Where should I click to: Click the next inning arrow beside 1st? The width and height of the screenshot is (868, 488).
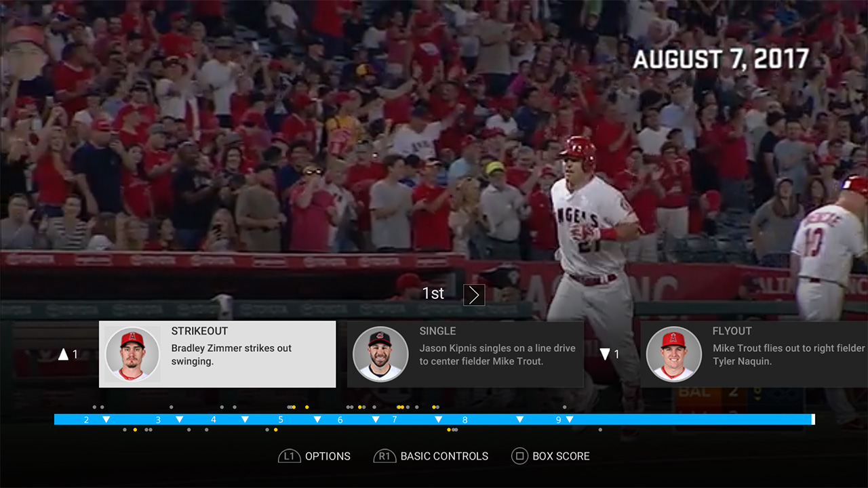click(474, 295)
